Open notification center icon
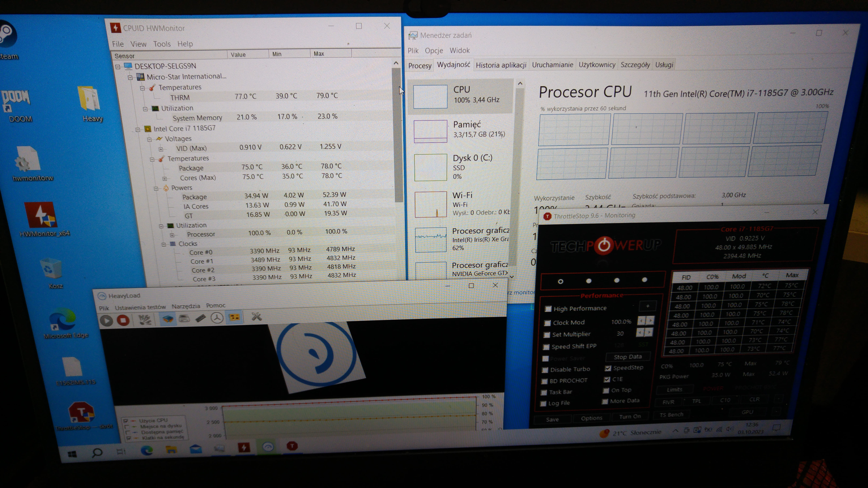The width and height of the screenshot is (868, 488). (x=777, y=428)
